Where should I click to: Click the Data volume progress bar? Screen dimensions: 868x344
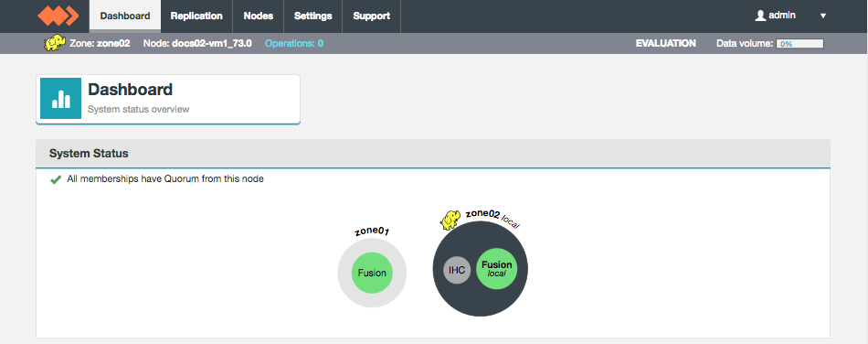coord(799,44)
